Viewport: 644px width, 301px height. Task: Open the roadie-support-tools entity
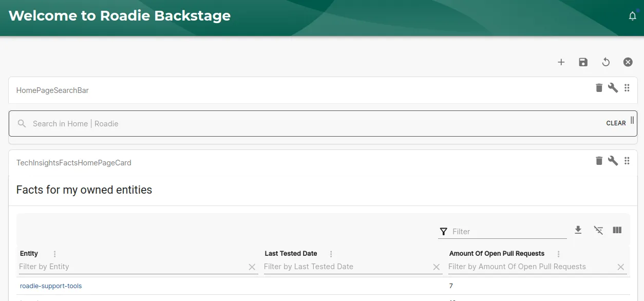click(x=51, y=286)
